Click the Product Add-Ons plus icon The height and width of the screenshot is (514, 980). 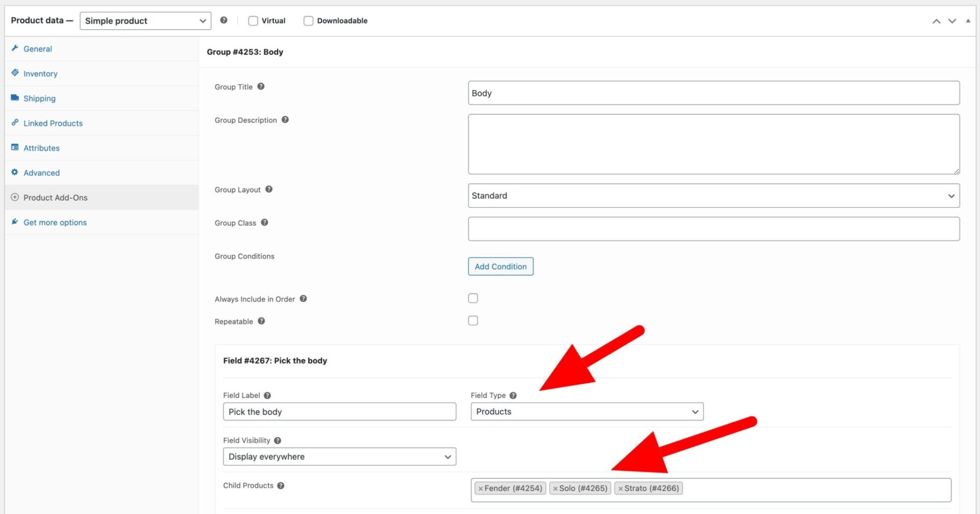coord(15,197)
